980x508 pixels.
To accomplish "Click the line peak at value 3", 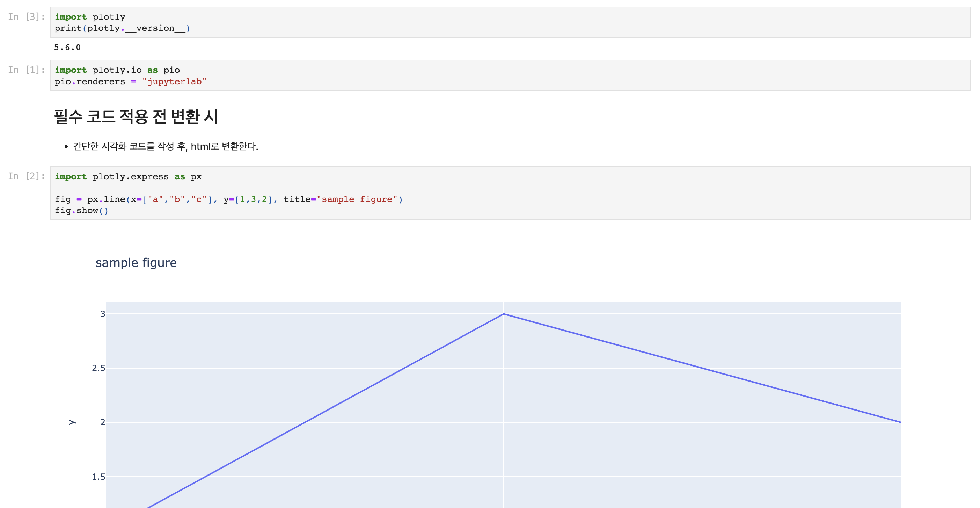I will coord(503,314).
